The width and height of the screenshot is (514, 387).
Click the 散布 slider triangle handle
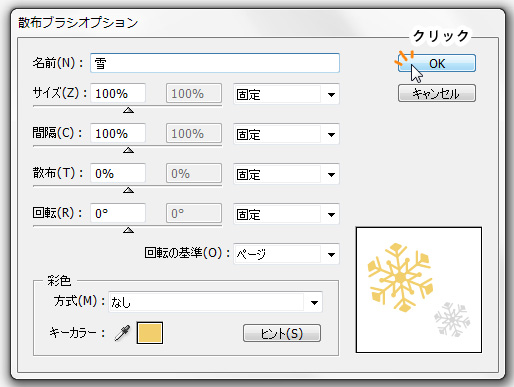128,190
